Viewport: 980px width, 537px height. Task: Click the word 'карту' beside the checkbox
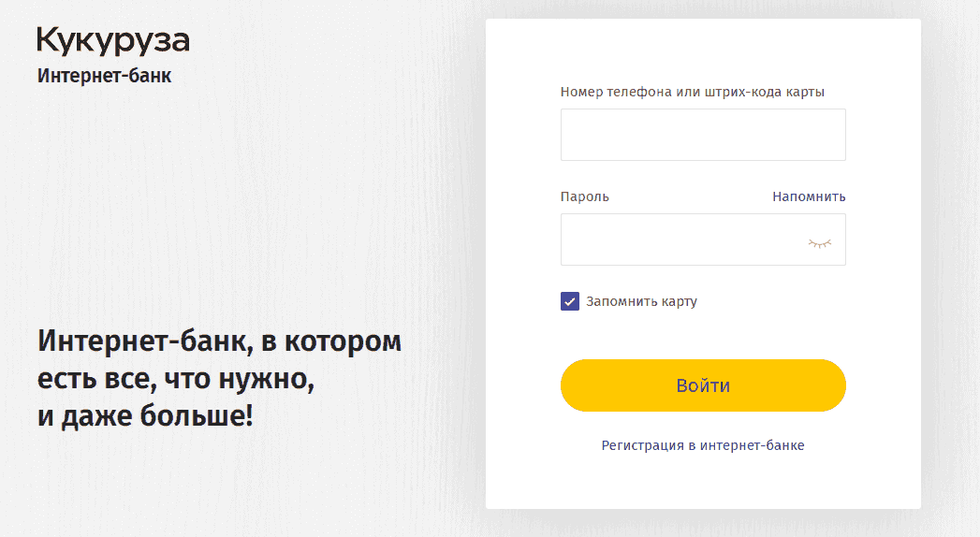click(679, 301)
